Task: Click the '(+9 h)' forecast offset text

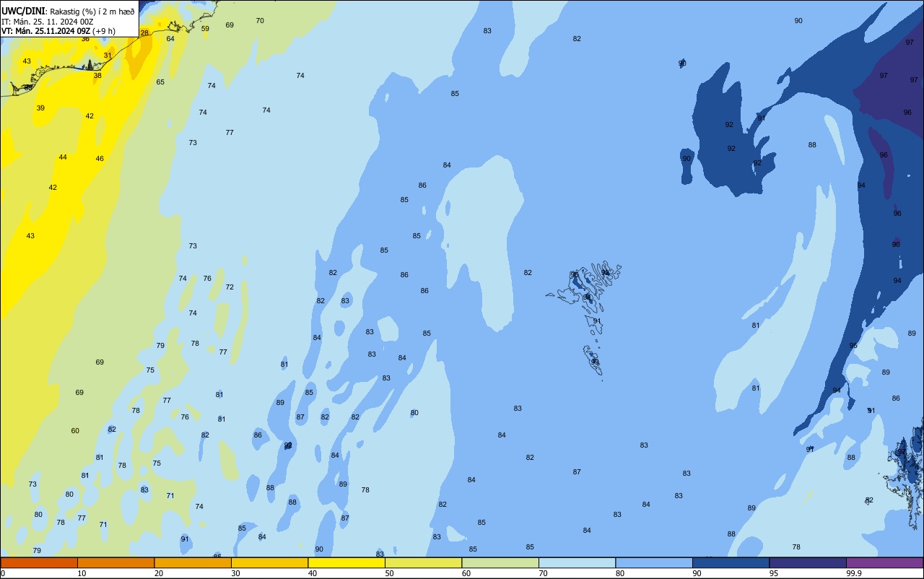Action: click(x=104, y=31)
